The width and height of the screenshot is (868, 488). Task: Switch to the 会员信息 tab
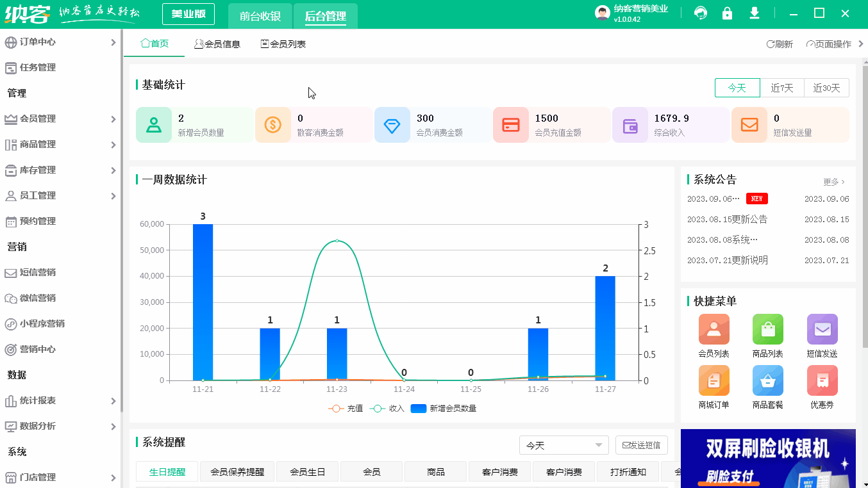point(217,44)
